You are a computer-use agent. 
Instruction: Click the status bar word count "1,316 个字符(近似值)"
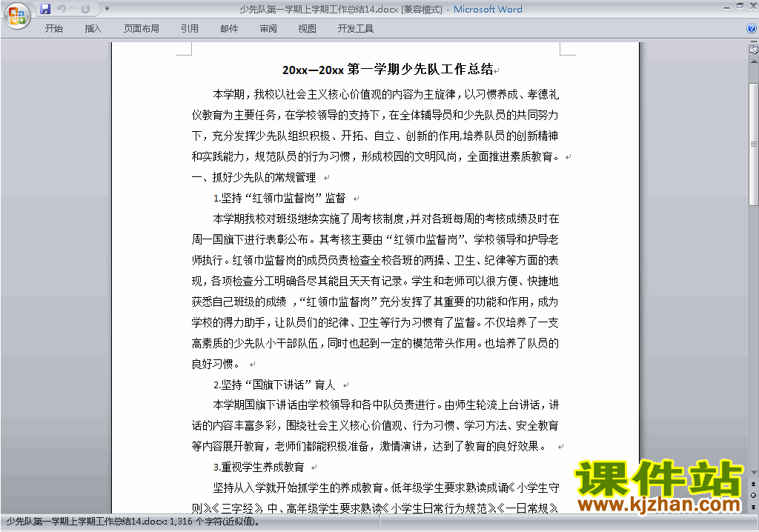pos(216,522)
